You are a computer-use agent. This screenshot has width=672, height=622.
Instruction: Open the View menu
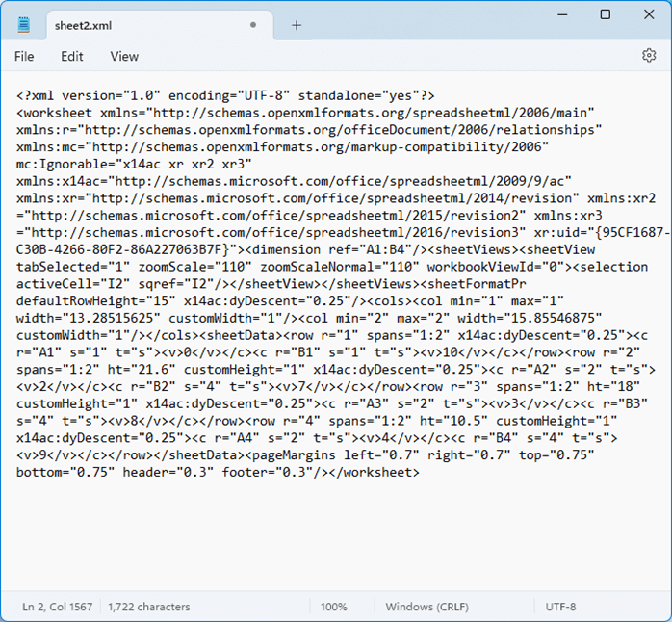(x=124, y=57)
